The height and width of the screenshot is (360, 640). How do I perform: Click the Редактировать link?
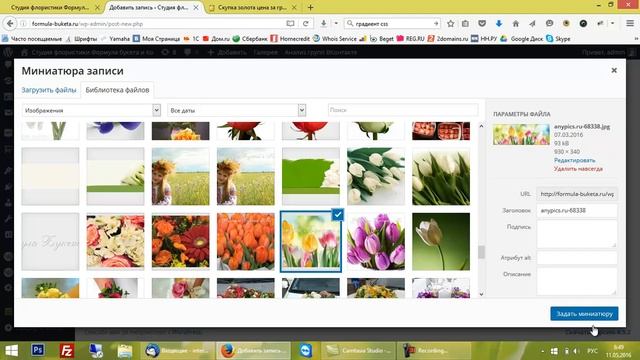575,160
